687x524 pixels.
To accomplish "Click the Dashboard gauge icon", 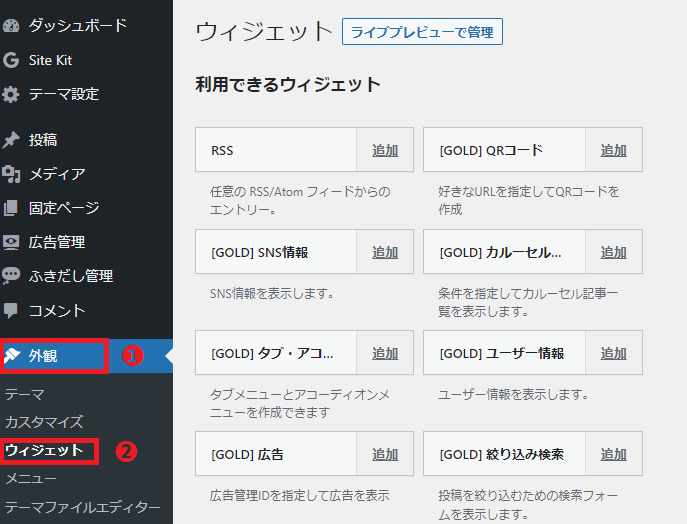I will click(11, 26).
